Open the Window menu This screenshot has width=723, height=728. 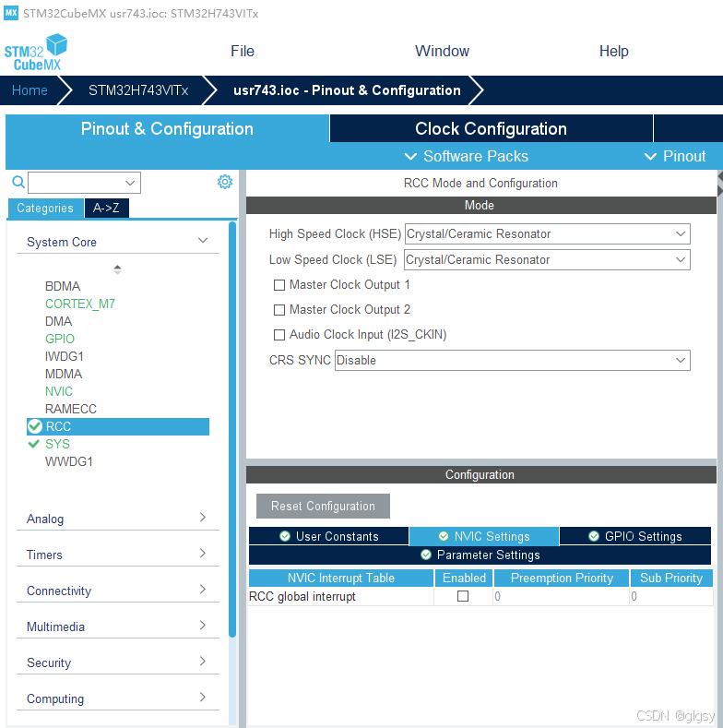point(443,51)
